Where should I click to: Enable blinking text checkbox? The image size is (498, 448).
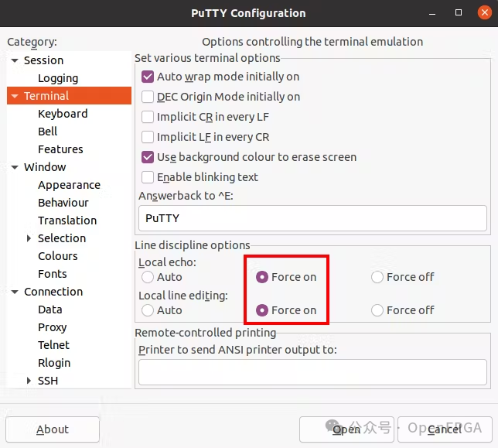click(x=148, y=177)
